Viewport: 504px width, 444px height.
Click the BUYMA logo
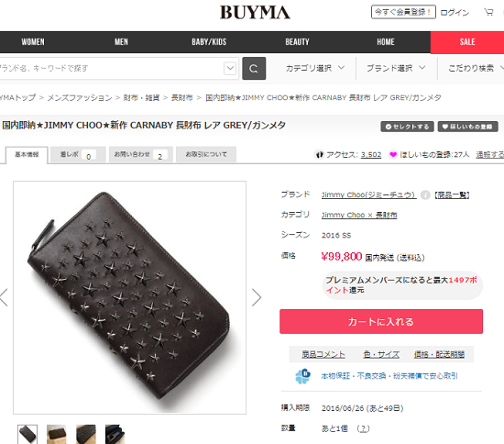pos(255,12)
